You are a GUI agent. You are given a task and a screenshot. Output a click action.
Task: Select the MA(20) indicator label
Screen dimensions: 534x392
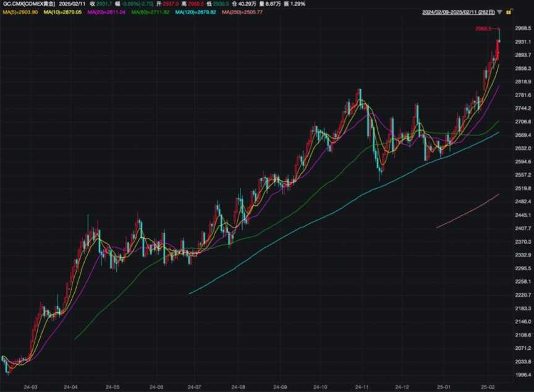tap(107, 12)
